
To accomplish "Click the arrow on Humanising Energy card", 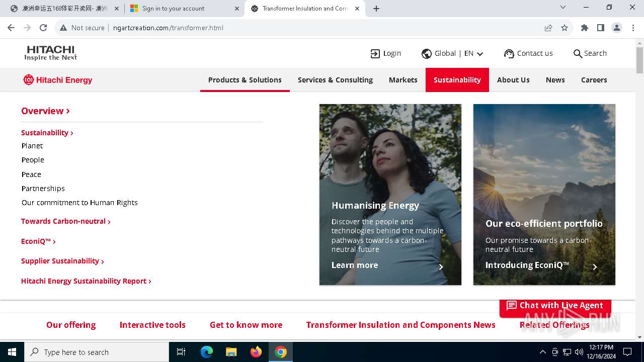I will click(x=441, y=267).
